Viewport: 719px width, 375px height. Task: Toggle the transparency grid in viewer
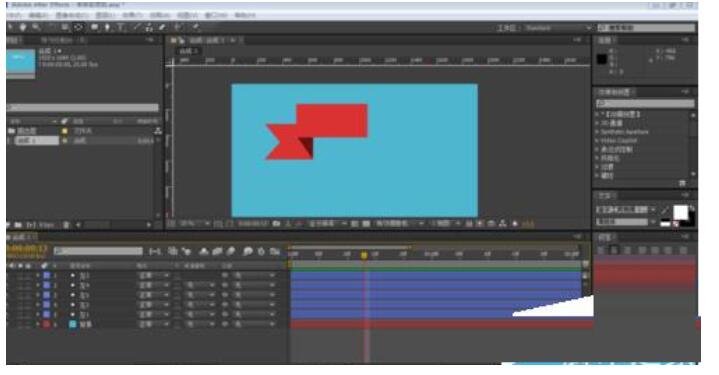coord(366,224)
